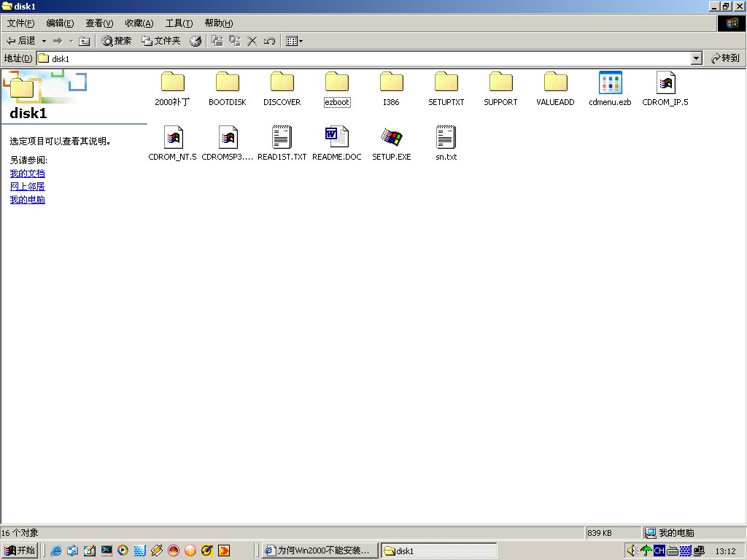Launch Internet Explorer from Quick Launch
This screenshot has width=747, height=560.
pyautogui.click(x=55, y=551)
